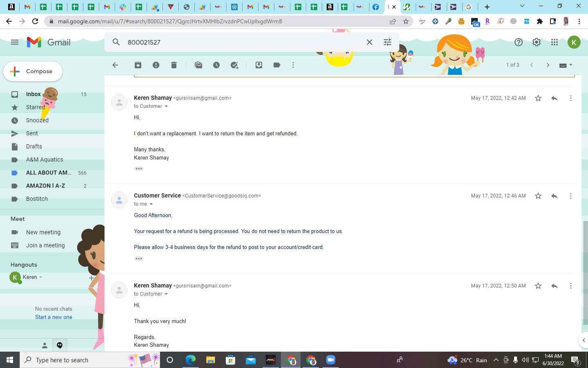Viewport: 588px width, 368px height.
Task: Open More menu on 12:42 AM message
Action: (571, 98)
